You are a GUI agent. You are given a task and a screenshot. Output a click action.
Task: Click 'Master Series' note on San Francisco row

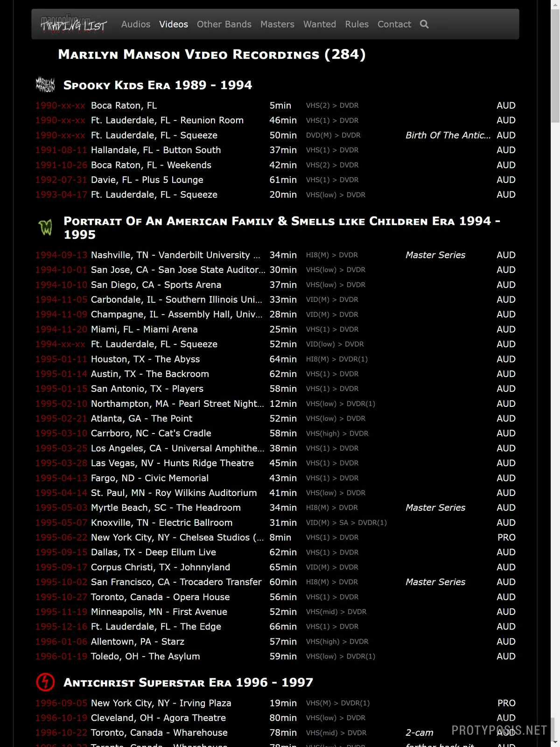click(435, 582)
